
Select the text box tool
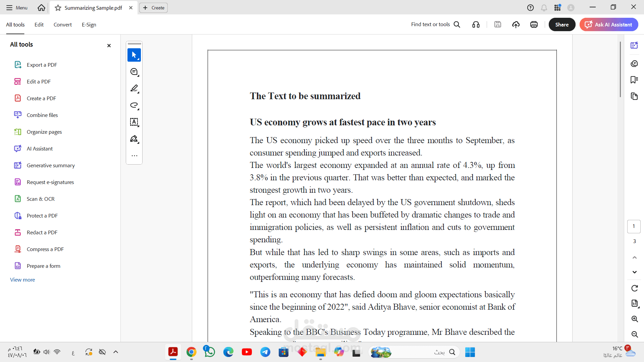point(134,122)
